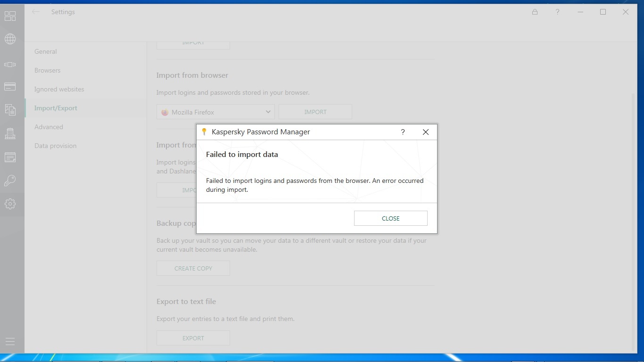Click the Kaspersky key icon in dialog title
Viewport: 644px width, 362px height.
[204, 132]
